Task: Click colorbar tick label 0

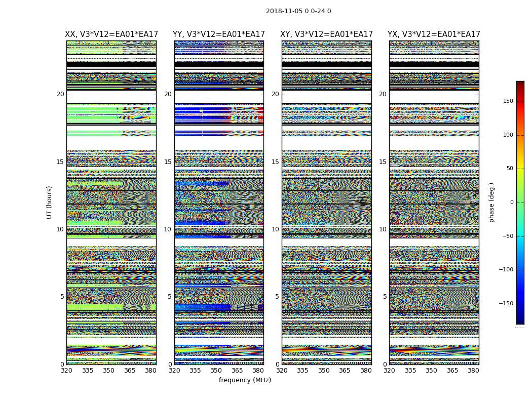Action: (512, 202)
